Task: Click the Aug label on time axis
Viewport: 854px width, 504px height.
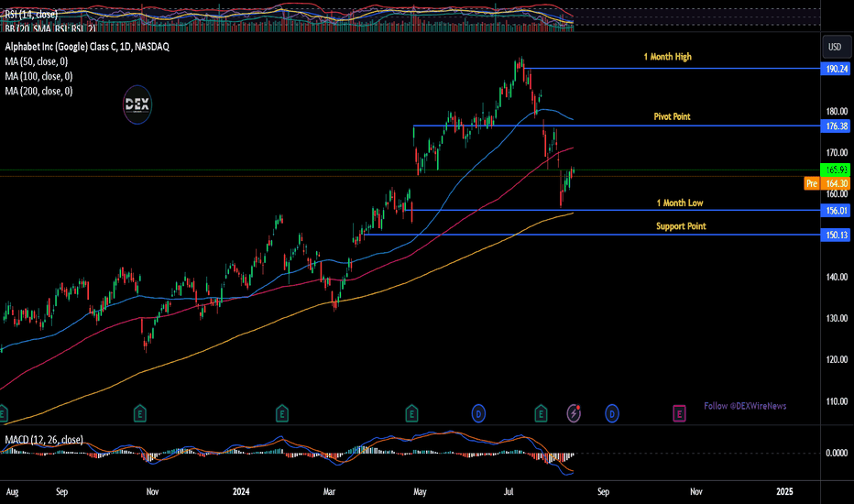Action: pyautogui.click(x=12, y=491)
